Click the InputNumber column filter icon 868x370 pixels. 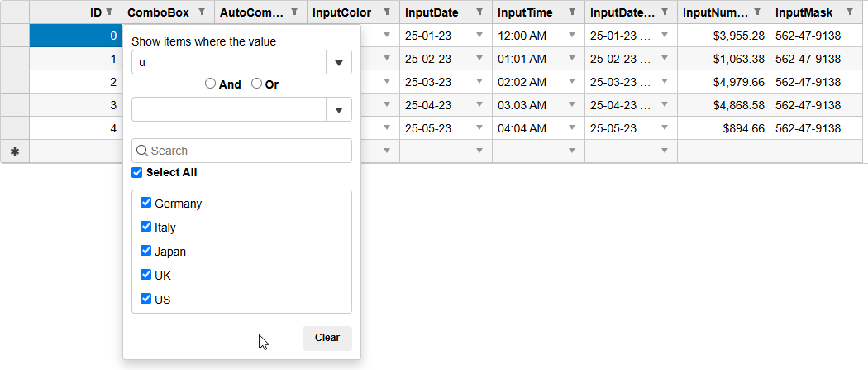756,12
